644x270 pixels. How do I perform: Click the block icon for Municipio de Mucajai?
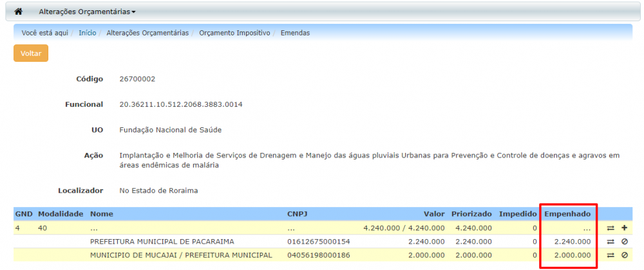point(624,255)
